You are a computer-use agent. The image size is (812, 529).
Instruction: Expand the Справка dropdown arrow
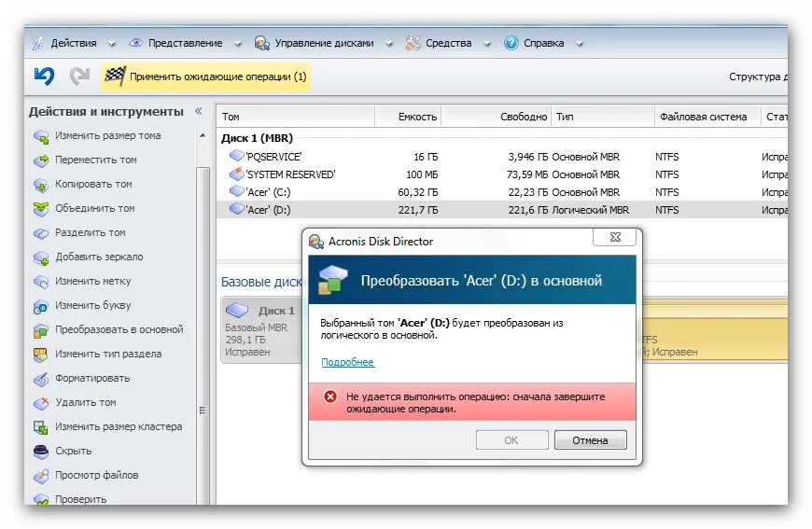pyautogui.click(x=580, y=44)
